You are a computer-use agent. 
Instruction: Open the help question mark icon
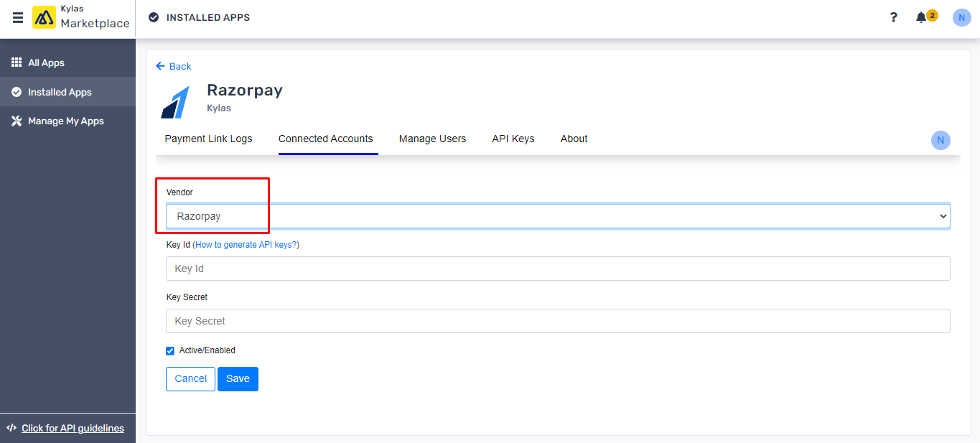click(x=893, y=17)
